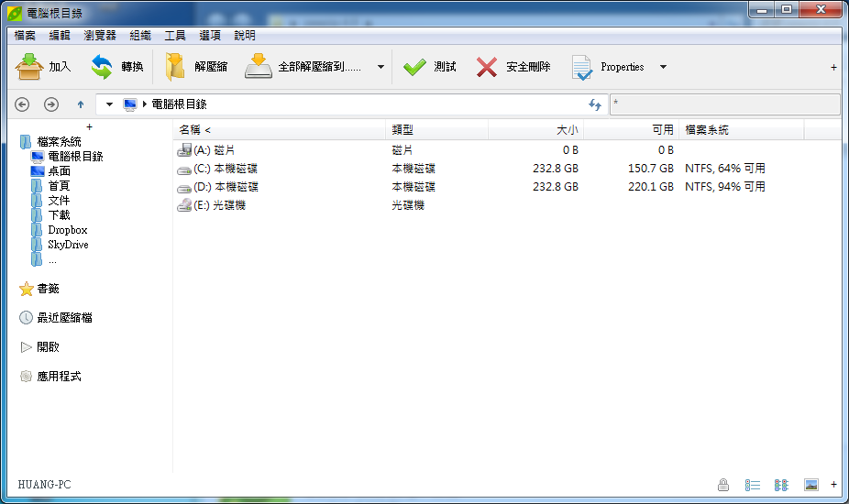Select the (E:) 光碟機 drive row
The width and height of the screenshot is (849, 504).
(507, 205)
